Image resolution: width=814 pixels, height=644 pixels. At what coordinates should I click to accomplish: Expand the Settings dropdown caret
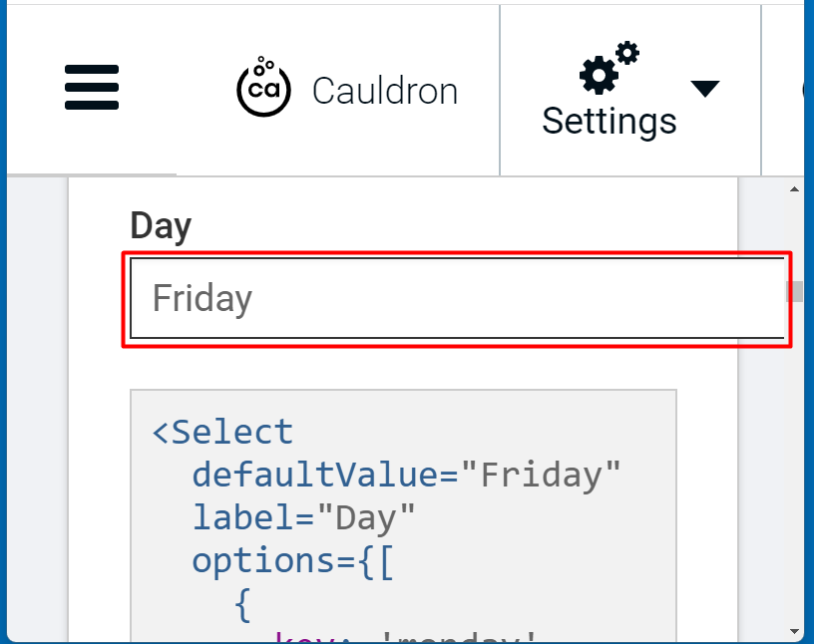[704, 88]
